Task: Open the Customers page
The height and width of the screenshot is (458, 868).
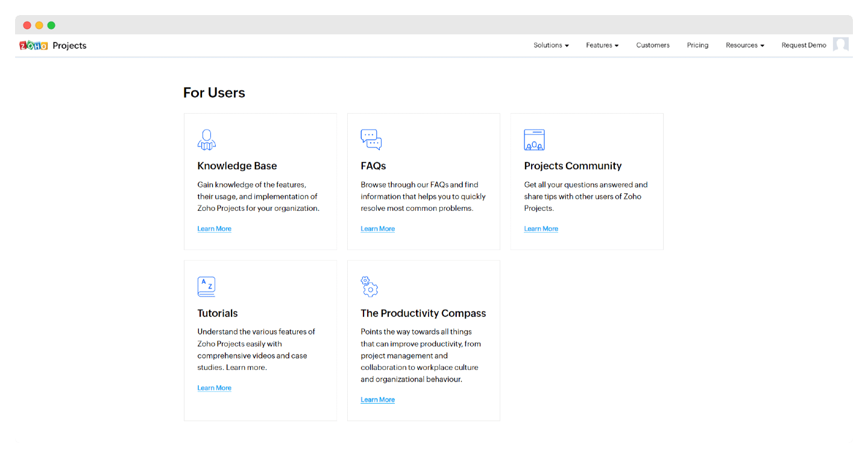Action: tap(653, 45)
